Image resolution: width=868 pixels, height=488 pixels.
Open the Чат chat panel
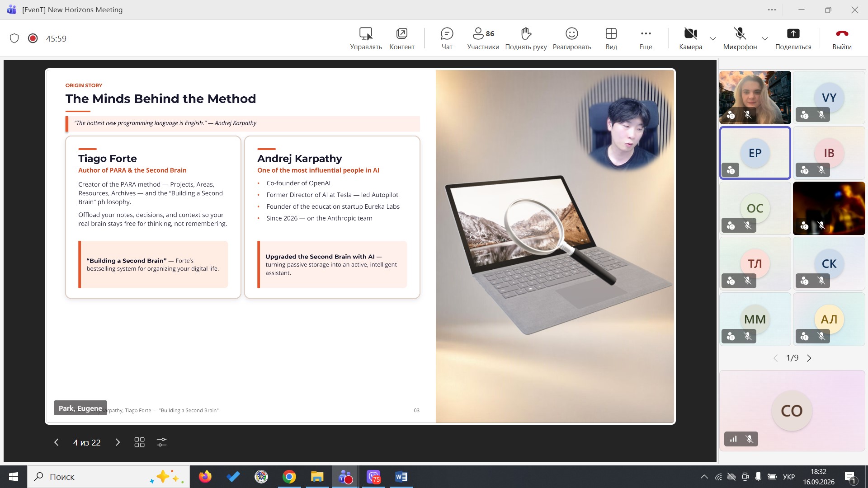tap(447, 38)
